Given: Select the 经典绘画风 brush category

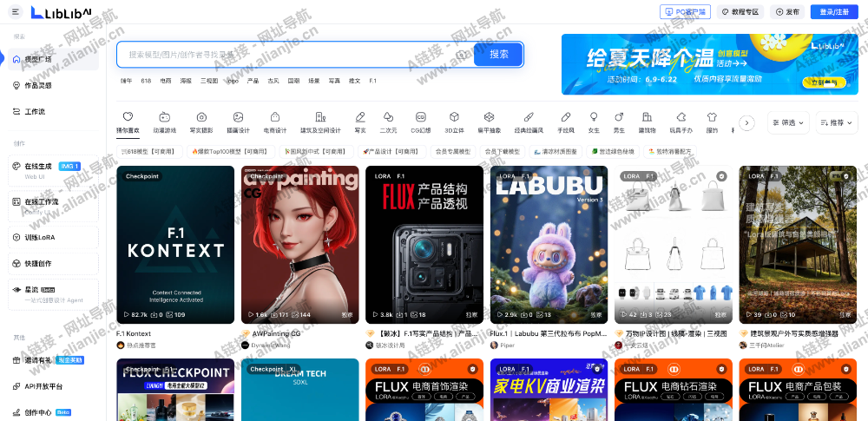Looking at the screenshot, I should [x=529, y=122].
